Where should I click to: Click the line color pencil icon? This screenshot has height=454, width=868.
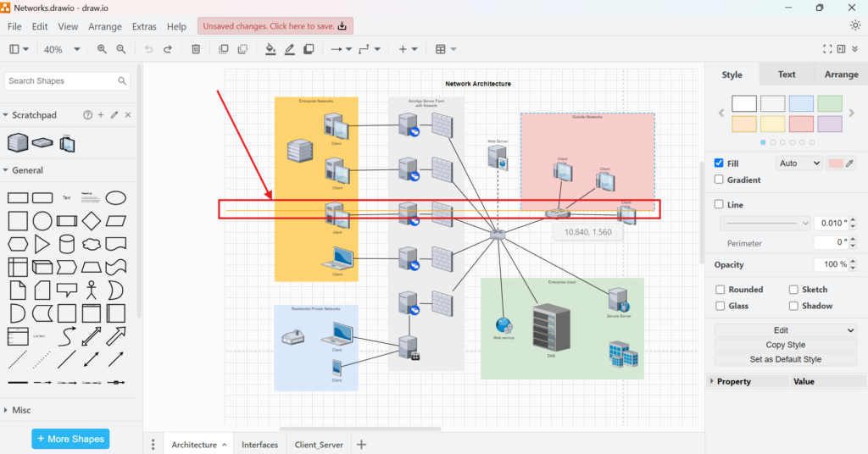[290, 49]
